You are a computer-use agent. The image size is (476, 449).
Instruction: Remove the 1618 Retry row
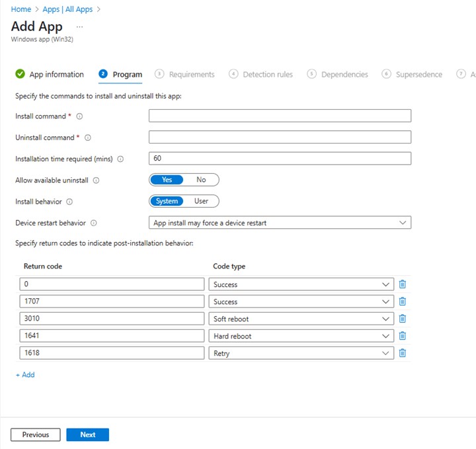point(402,353)
